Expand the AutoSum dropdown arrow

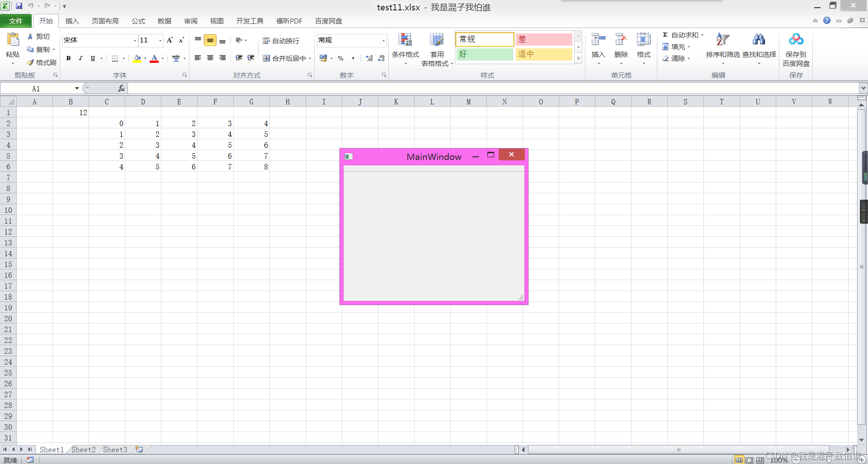(702, 35)
